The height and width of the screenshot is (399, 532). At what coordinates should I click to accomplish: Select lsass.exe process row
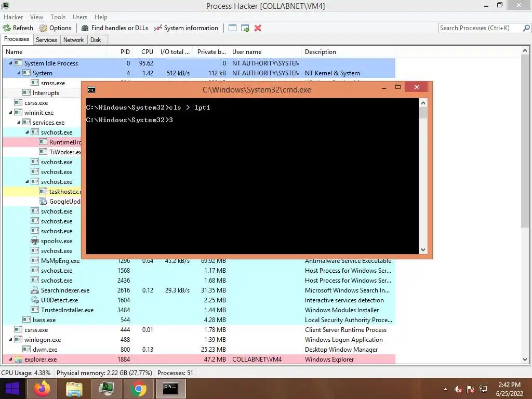199,320
